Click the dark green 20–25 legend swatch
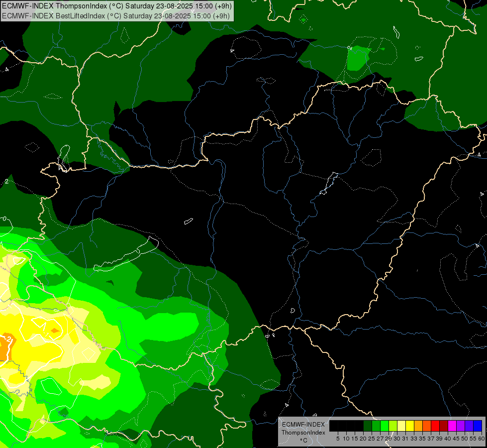The width and height of the screenshot is (487, 448). [368, 426]
